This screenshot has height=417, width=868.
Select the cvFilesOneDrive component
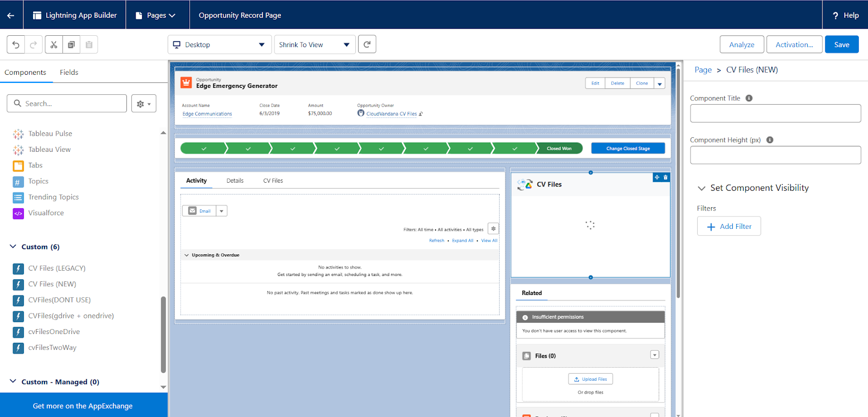54,332
